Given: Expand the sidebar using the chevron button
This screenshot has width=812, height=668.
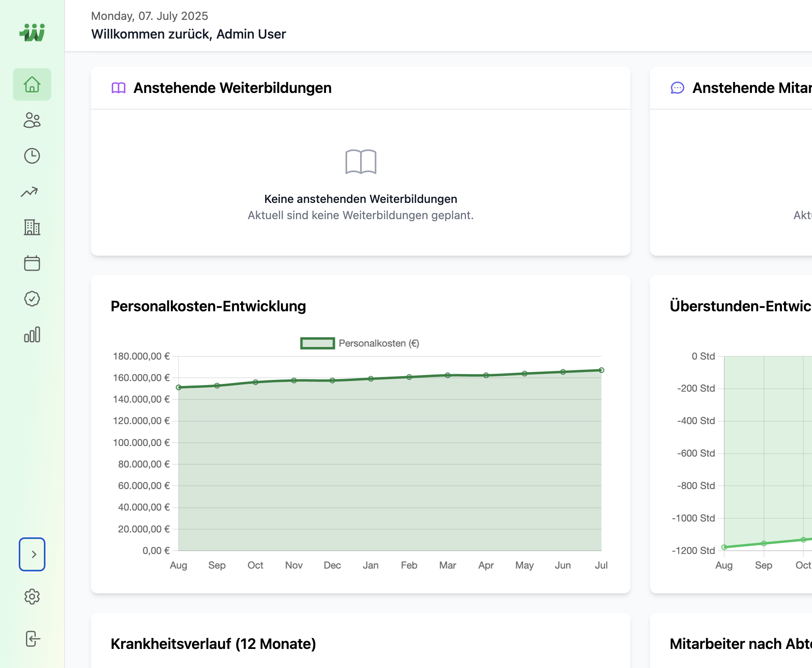Looking at the screenshot, I should tap(32, 554).
